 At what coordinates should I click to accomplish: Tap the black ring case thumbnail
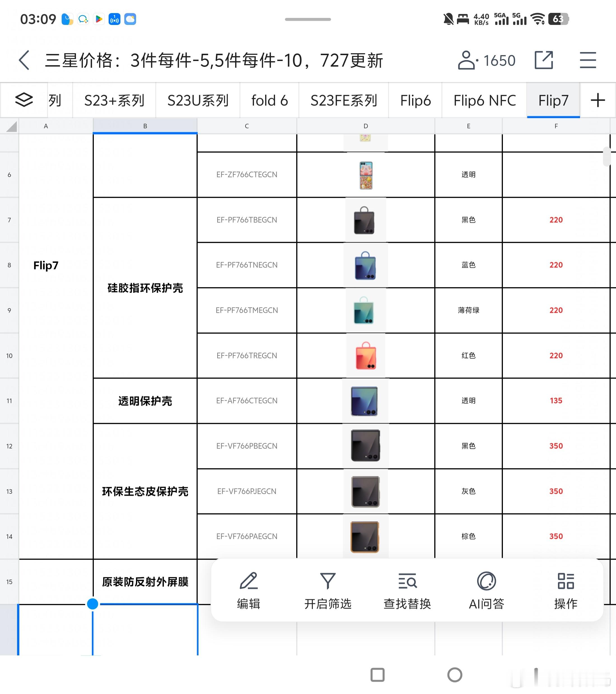364,220
